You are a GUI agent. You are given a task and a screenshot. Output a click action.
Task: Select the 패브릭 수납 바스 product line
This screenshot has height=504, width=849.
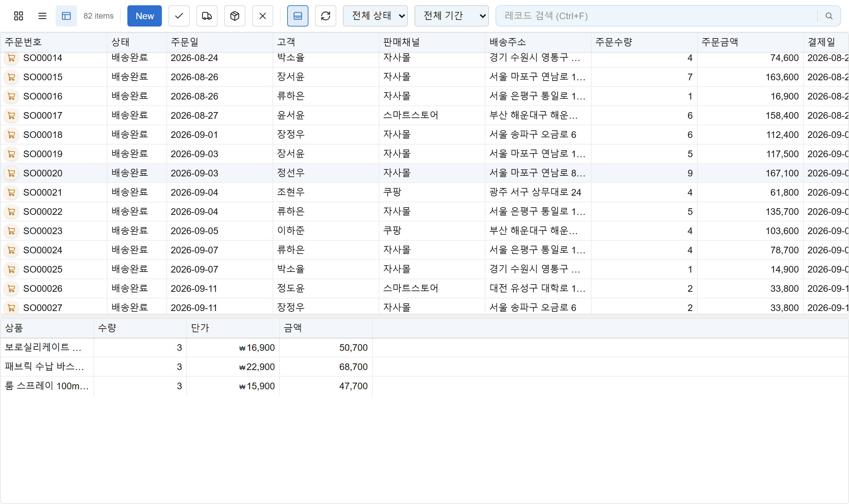coord(424,367)
